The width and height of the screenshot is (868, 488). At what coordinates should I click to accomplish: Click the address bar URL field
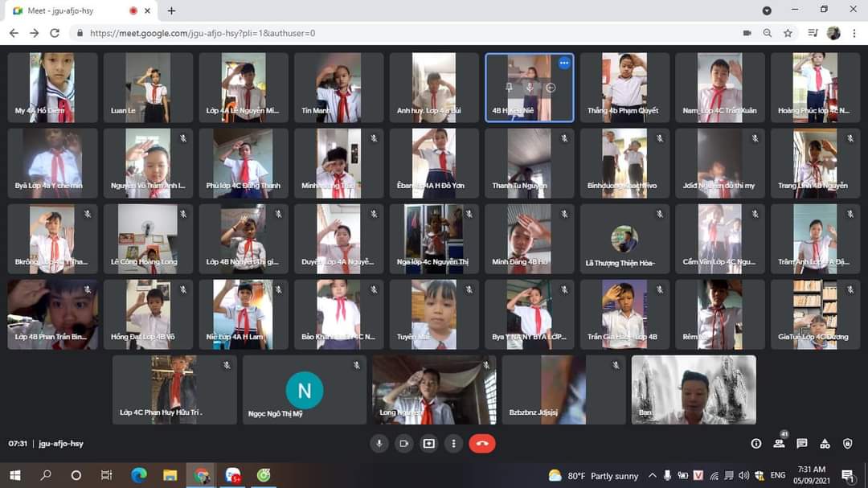point(410,33)
